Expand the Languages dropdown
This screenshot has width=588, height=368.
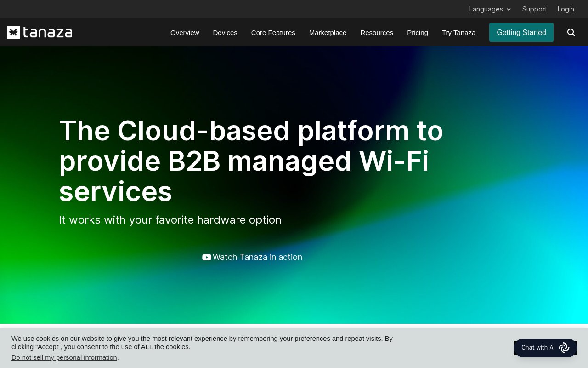[x=490, y=9]
